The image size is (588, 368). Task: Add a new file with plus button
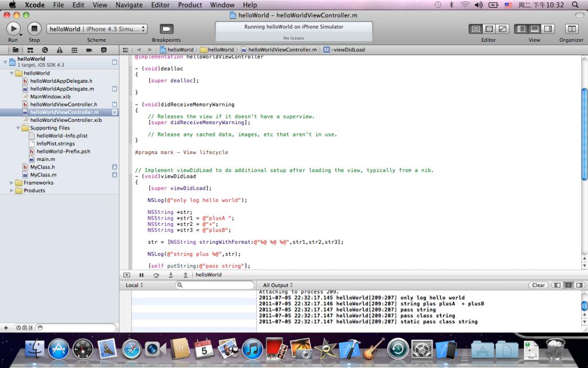pyautogui.click(x=6, y=328)
